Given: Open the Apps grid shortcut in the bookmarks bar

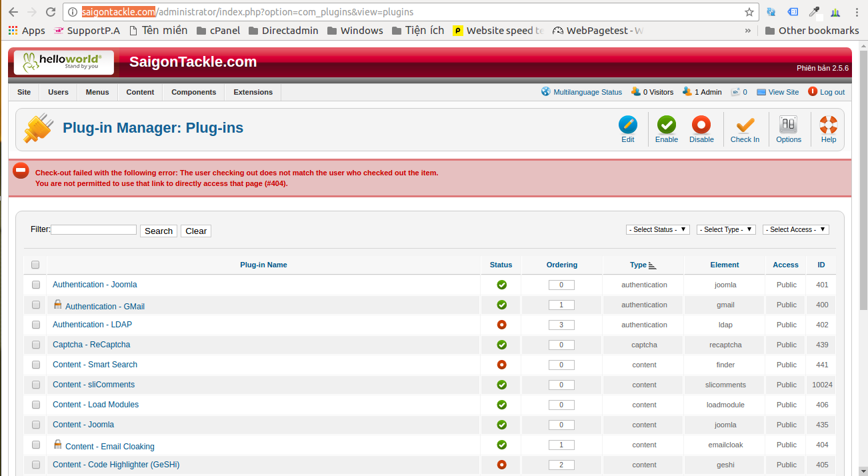Looking at the screenshot, I should [x=27, y=31].
